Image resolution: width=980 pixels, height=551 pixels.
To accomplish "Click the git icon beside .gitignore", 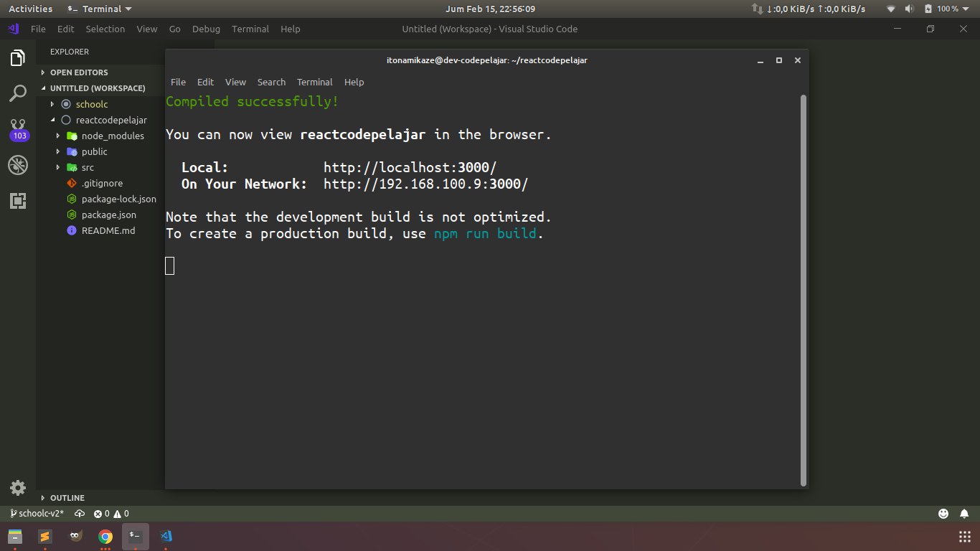I will [x=72, y=183].
